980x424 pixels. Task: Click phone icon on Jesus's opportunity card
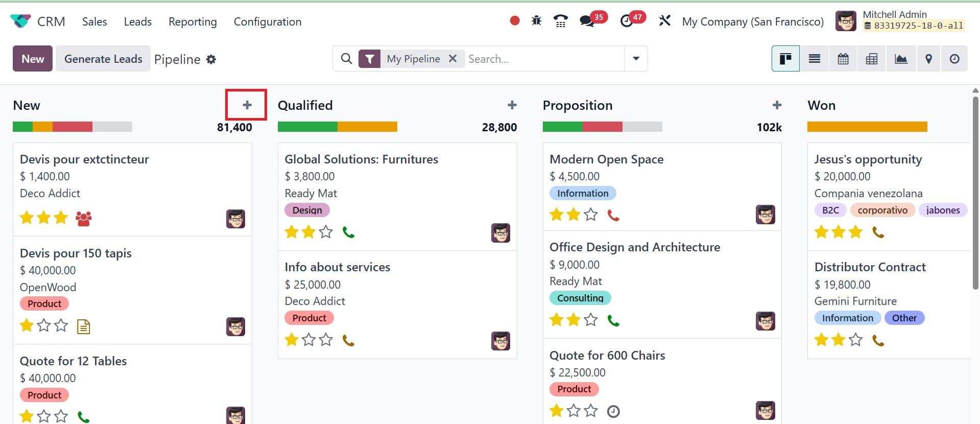pyautogui.click(x=878, y=232)
